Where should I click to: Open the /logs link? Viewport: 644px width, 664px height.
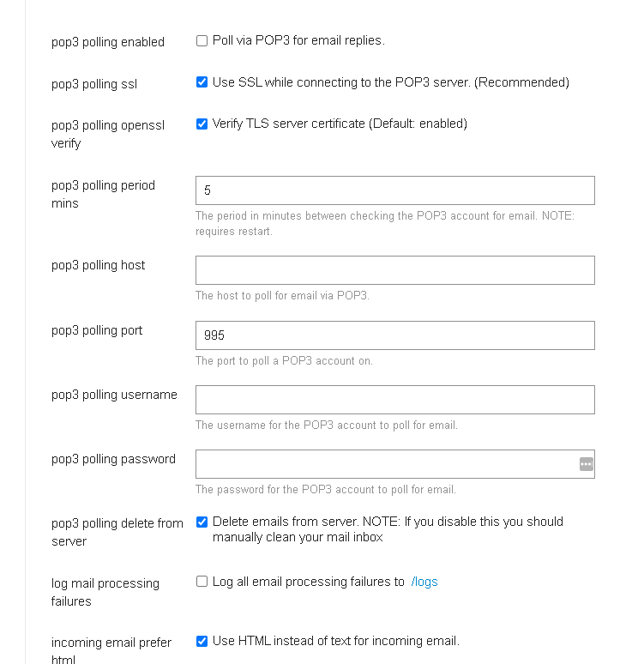click(424, 582)
